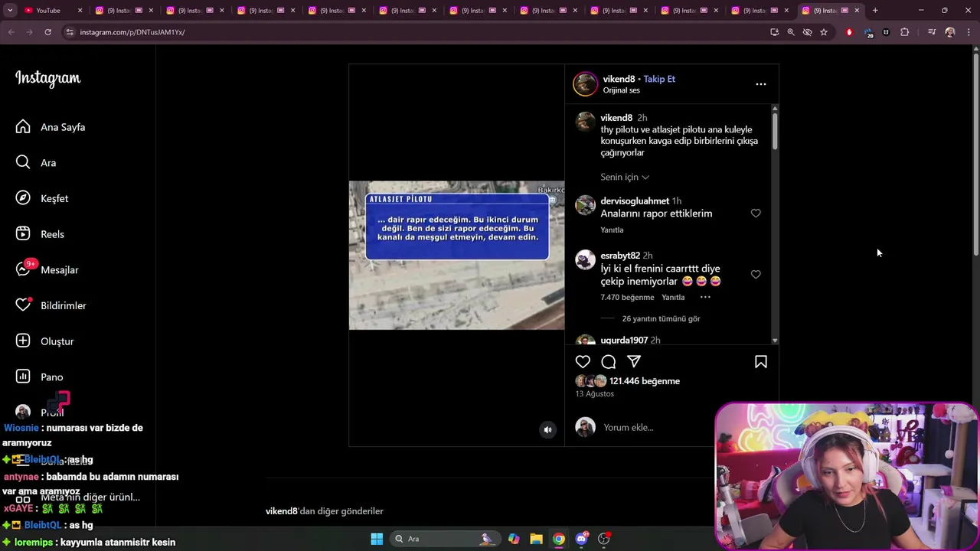Open dervisogluahmet username link
This screenshot has width=980, height=551.
pyautogui.click(x=635, y=201)
